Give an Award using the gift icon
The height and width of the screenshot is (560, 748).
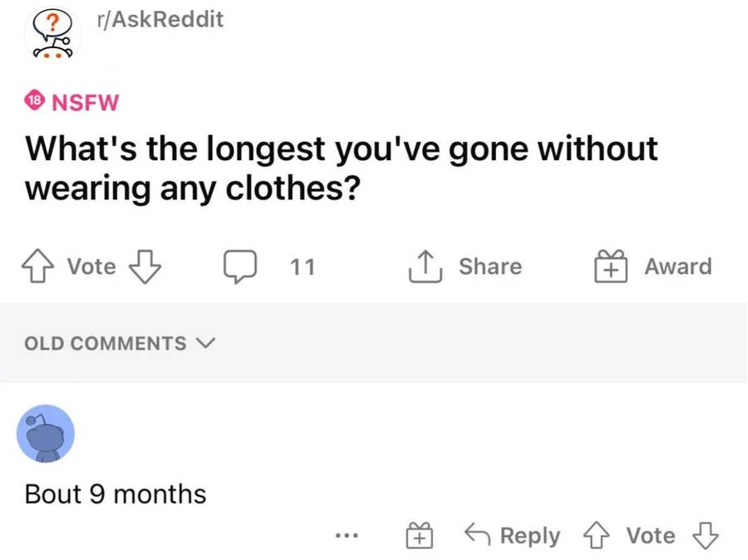click(609, 266)
